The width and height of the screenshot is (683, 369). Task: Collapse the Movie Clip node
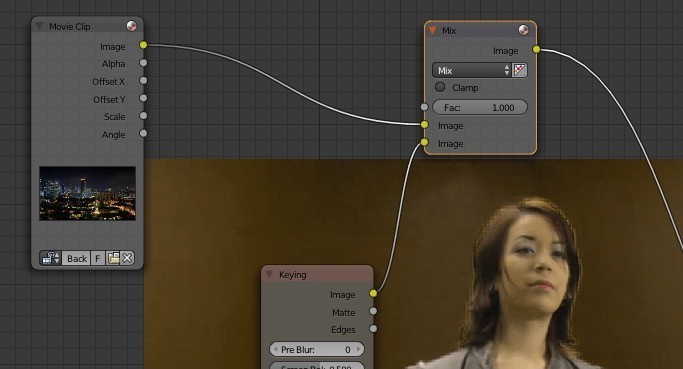click(39, 26)
